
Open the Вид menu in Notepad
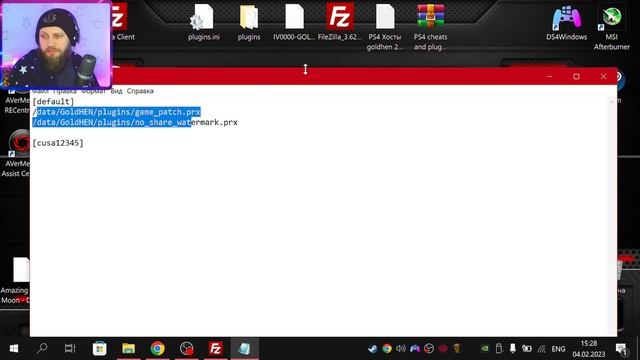[x=116, y=91]
